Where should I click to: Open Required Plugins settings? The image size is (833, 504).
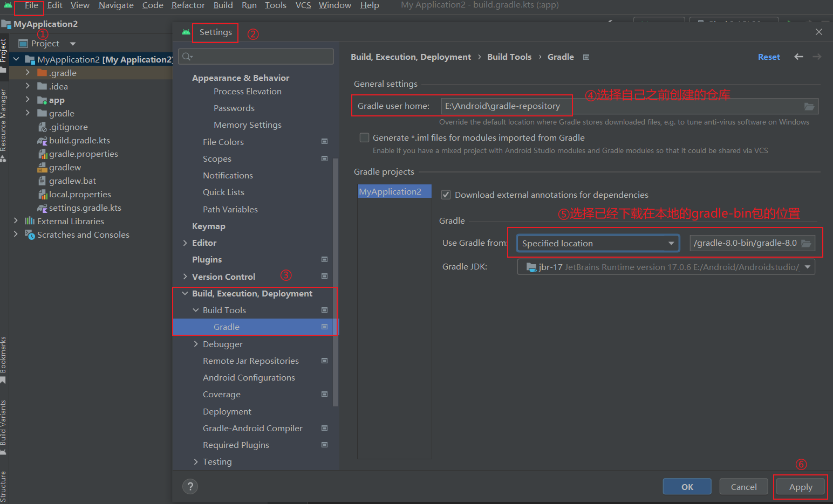[236, 445]
